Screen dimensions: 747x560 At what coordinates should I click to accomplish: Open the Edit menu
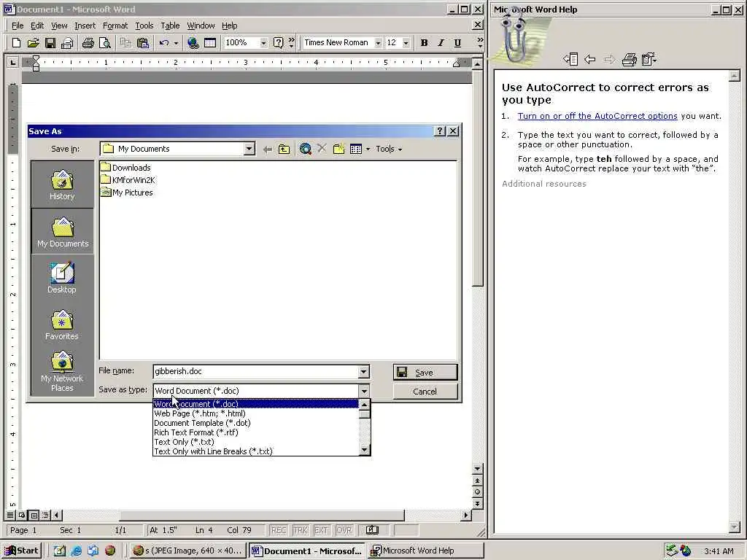coord(37,26)
